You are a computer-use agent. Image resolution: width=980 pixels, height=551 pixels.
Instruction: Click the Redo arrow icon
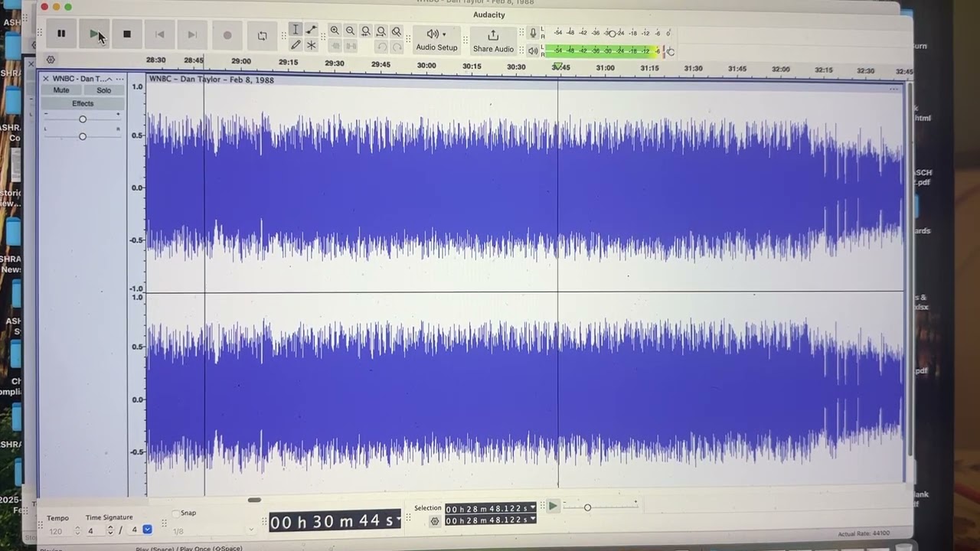(397, 47)
